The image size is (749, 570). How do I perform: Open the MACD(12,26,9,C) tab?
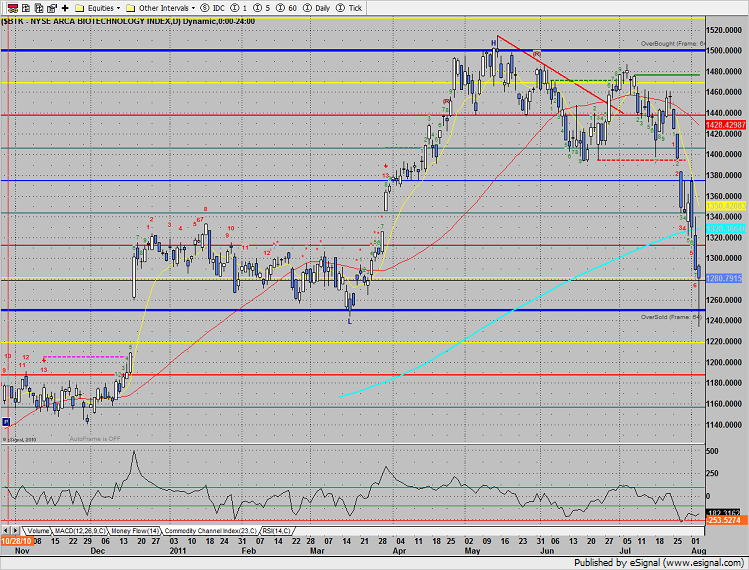pyautogui.click(x=80, y=531)
